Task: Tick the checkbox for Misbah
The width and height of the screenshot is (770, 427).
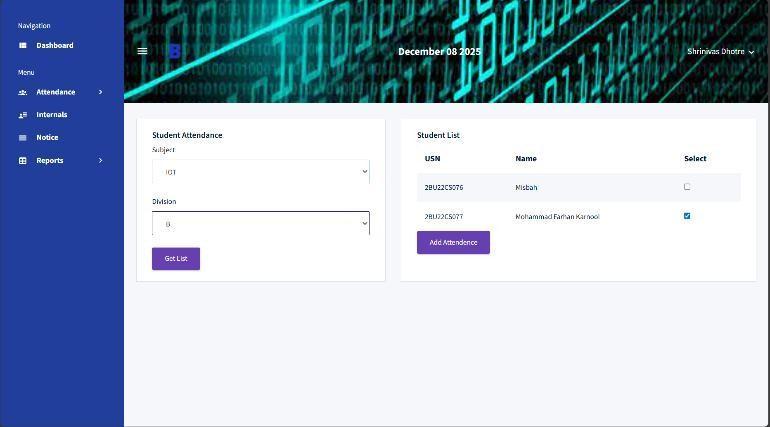Action: [687, 187]
